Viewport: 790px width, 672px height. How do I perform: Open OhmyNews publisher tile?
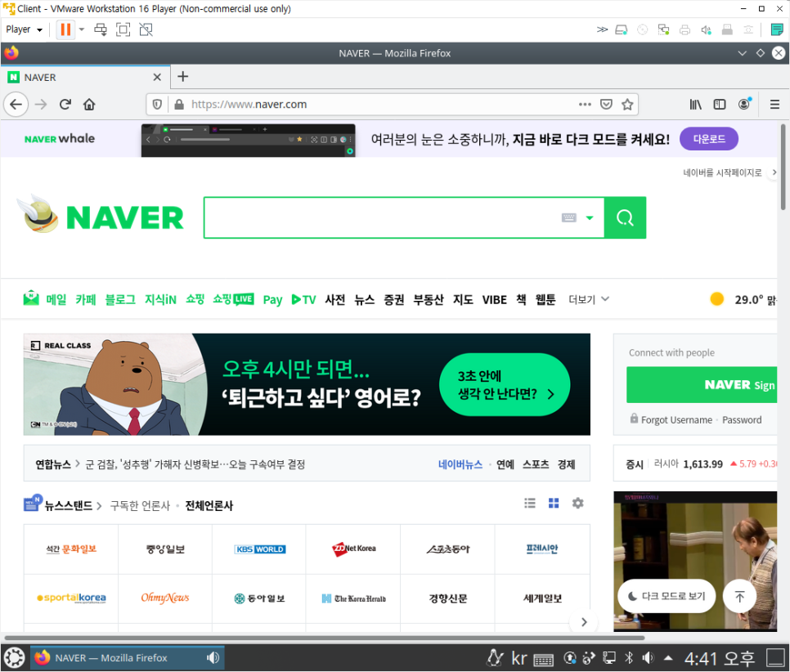tap(164, 598)
